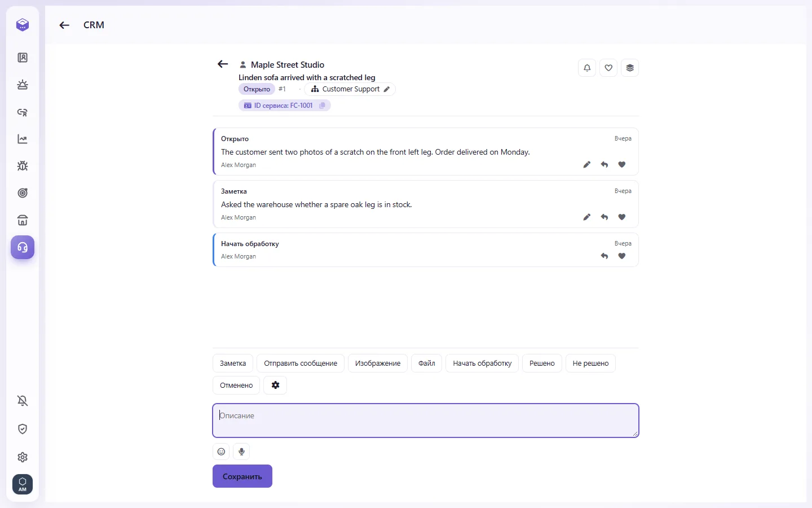Copy the service ID FC-1001
This screenshot has width=812, height=508.
coord(322,106)
